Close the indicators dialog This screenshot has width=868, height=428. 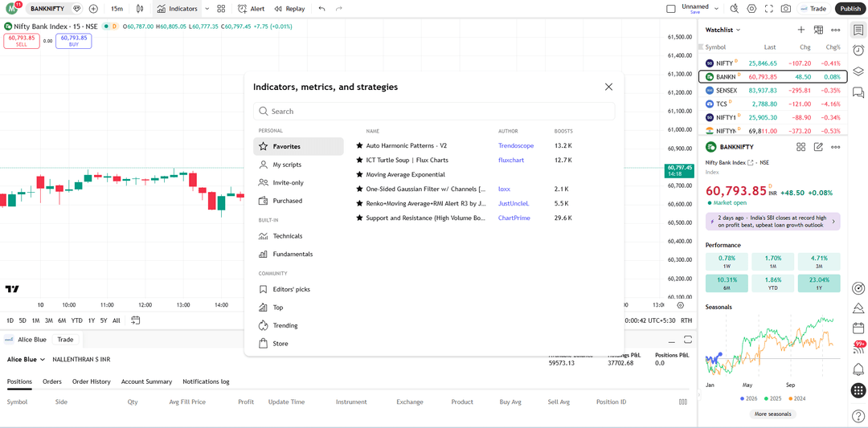click(609, 87)
